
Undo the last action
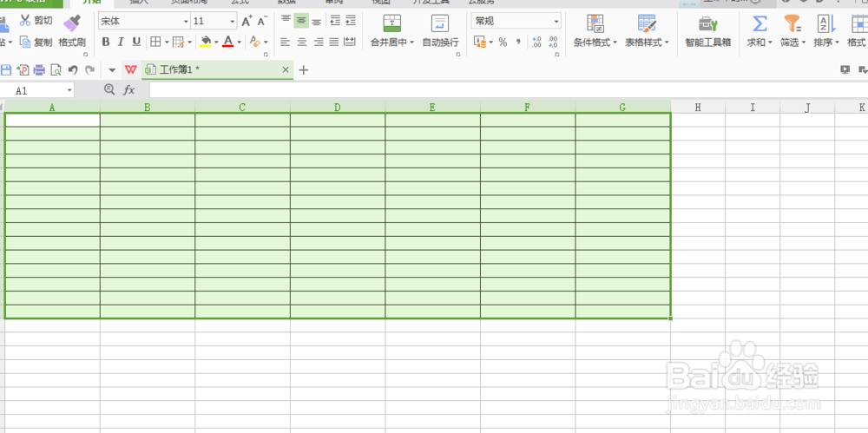(x=73, y=69)
